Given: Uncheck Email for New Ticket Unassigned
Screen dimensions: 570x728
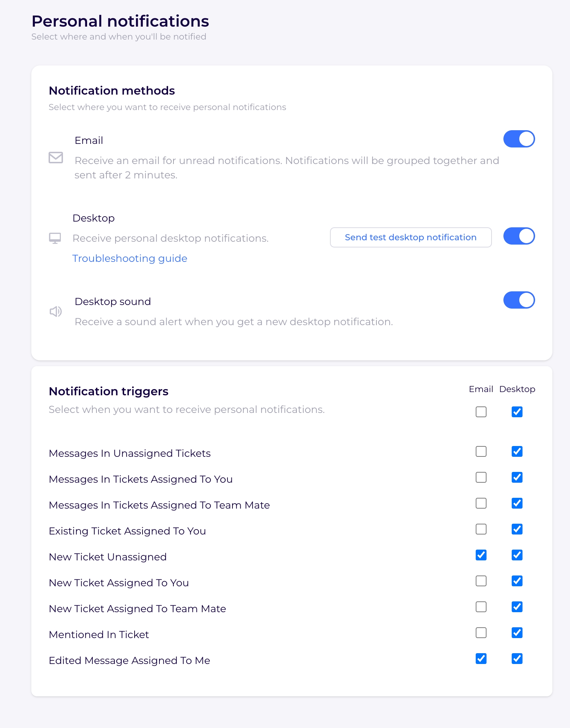Looking at the screenshot, I should pos(481,555).
